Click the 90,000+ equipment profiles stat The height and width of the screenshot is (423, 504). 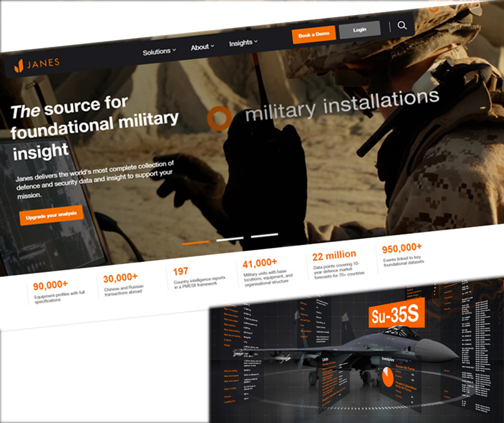click(56, 292)
